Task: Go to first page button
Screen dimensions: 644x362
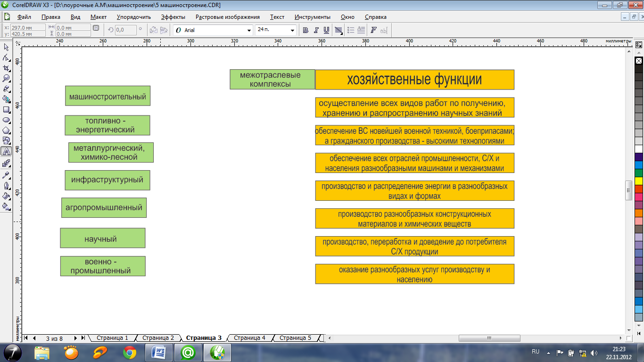Action: [x=26, y=338]
